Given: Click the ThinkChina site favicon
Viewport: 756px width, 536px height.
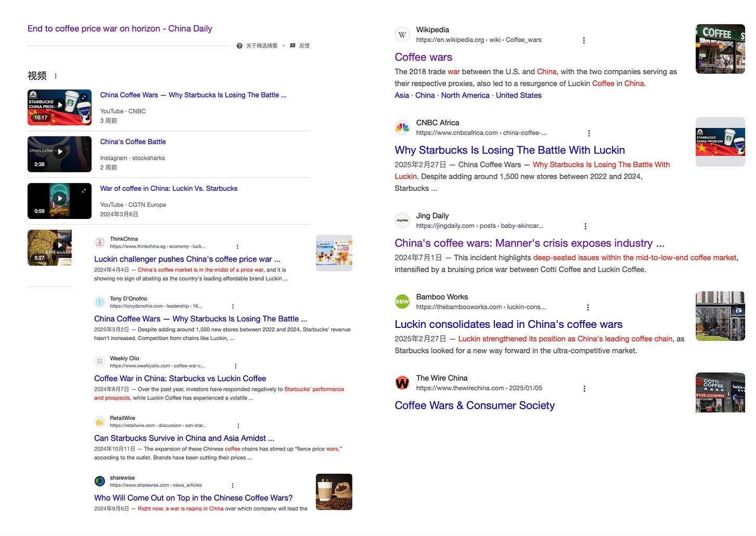Looking at the screenshot, I should tap(100, 242).
